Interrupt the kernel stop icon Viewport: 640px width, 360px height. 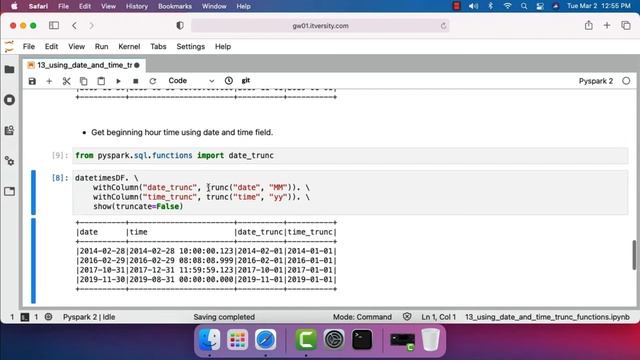point(136,81)
